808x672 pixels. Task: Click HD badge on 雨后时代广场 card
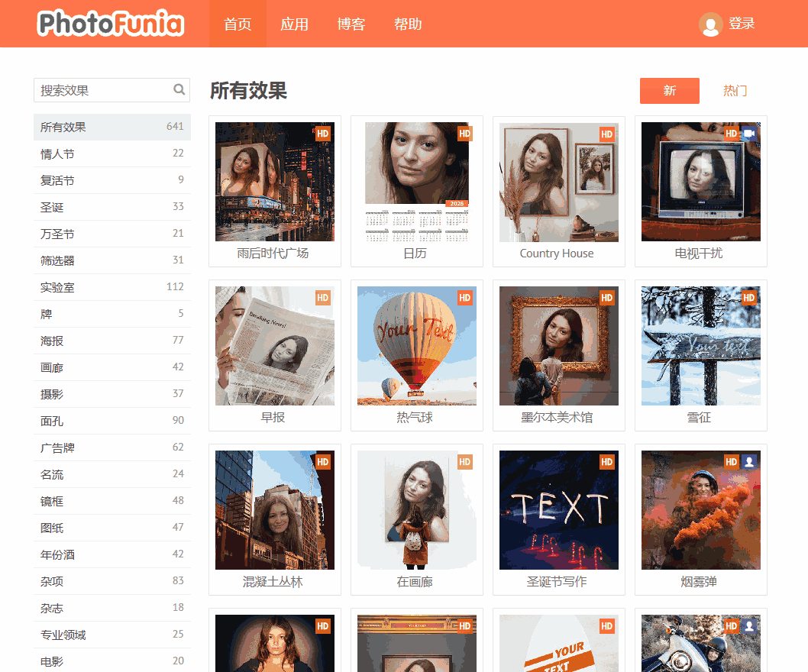coord(322,134)
